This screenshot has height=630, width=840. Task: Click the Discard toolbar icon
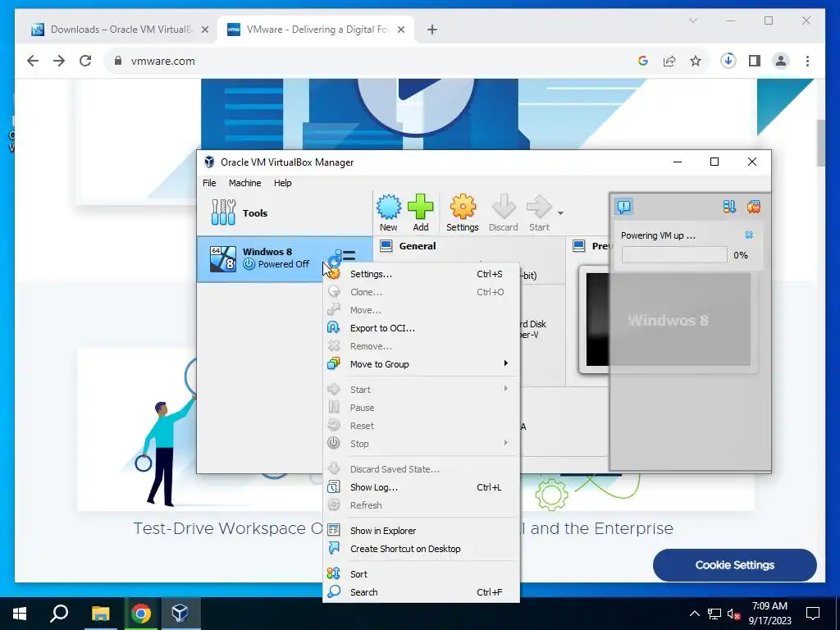coord(504,207)
